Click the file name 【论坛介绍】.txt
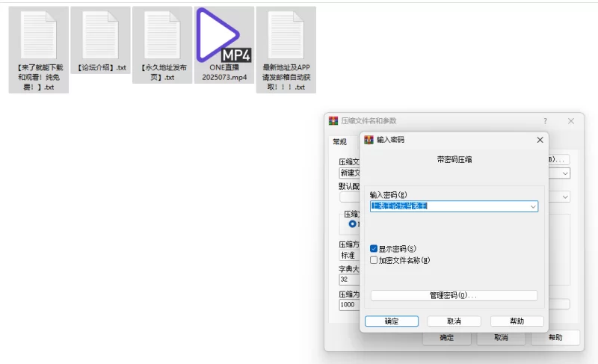Viewport: 598px width, 364px height. tap(101, 68)
